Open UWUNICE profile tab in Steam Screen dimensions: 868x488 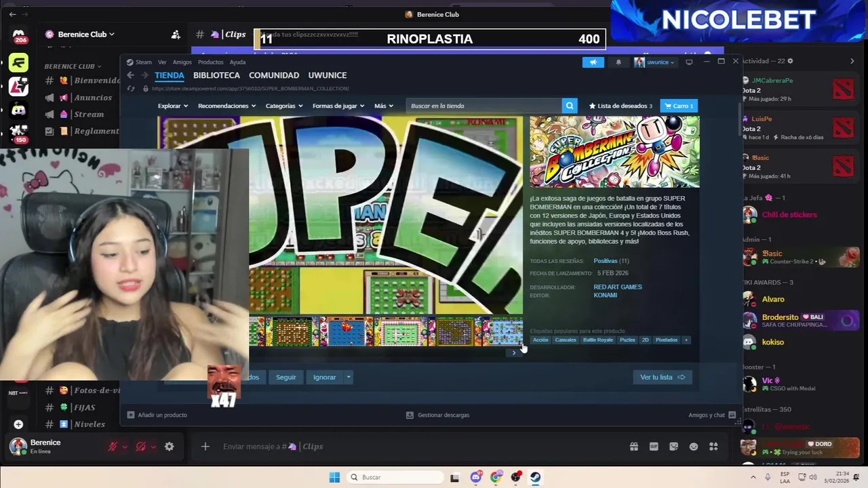328,75
